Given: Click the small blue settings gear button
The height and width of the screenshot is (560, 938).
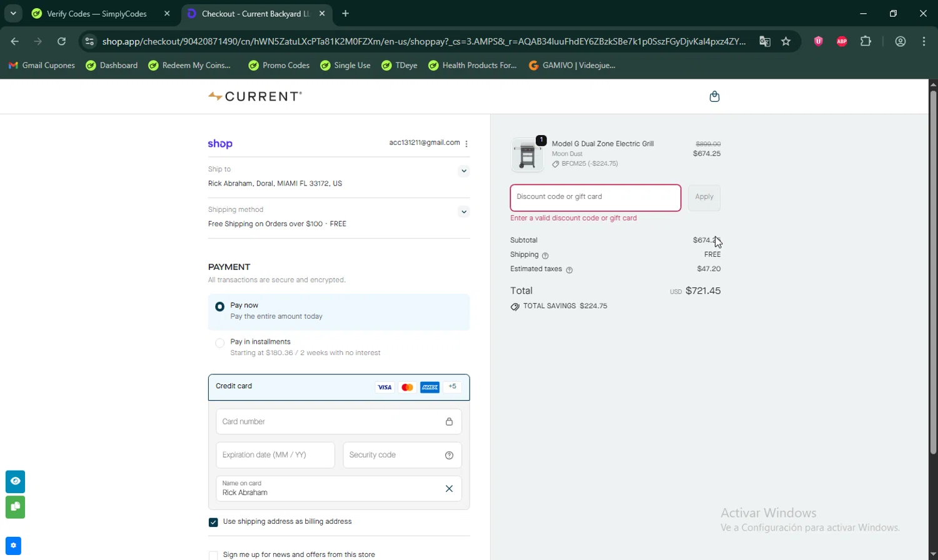Looking at the screenshot, I should click(x=13, y=546).
